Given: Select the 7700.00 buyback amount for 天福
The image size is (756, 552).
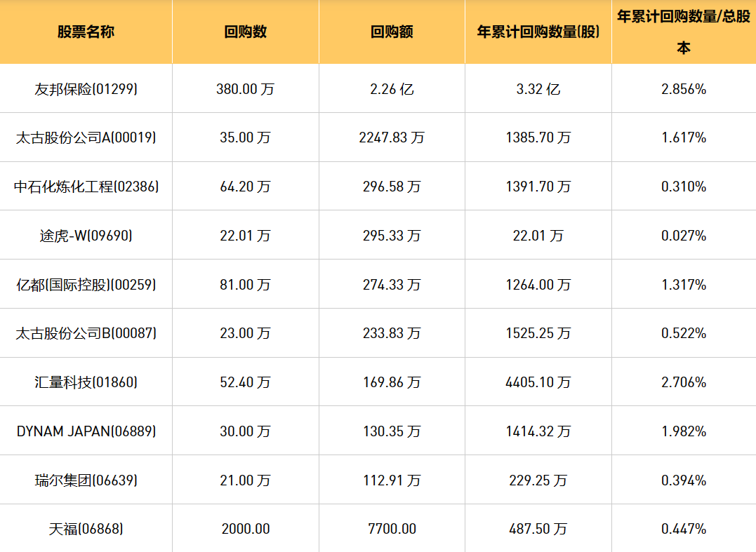Looking at the screenshot, I should tap(392, 529).
